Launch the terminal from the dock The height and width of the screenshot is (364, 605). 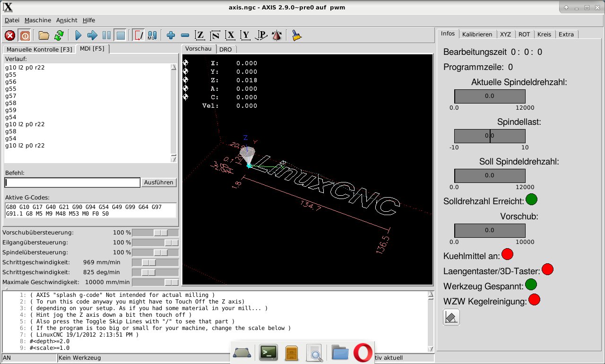coord(268,352)
